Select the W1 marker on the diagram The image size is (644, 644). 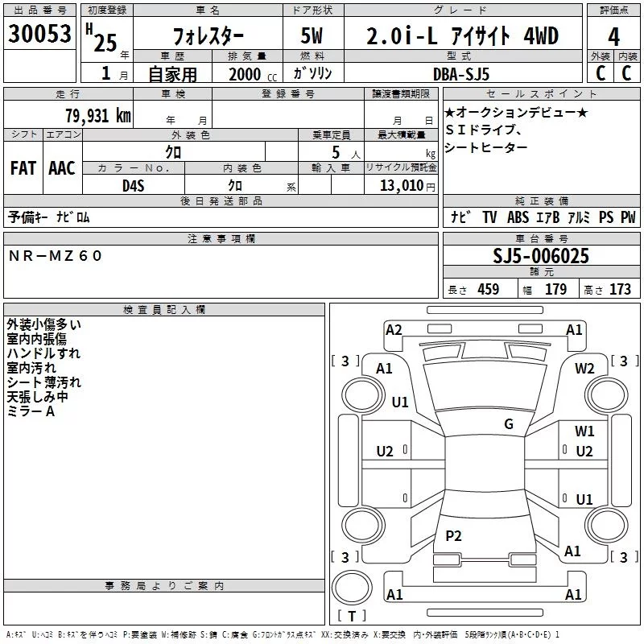point(584,431)
